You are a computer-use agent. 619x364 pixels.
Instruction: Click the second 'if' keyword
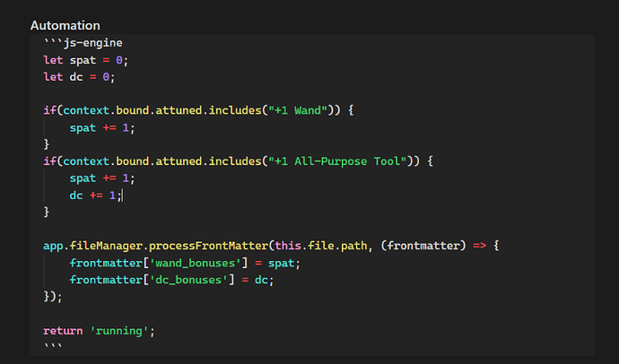[49, 161]
